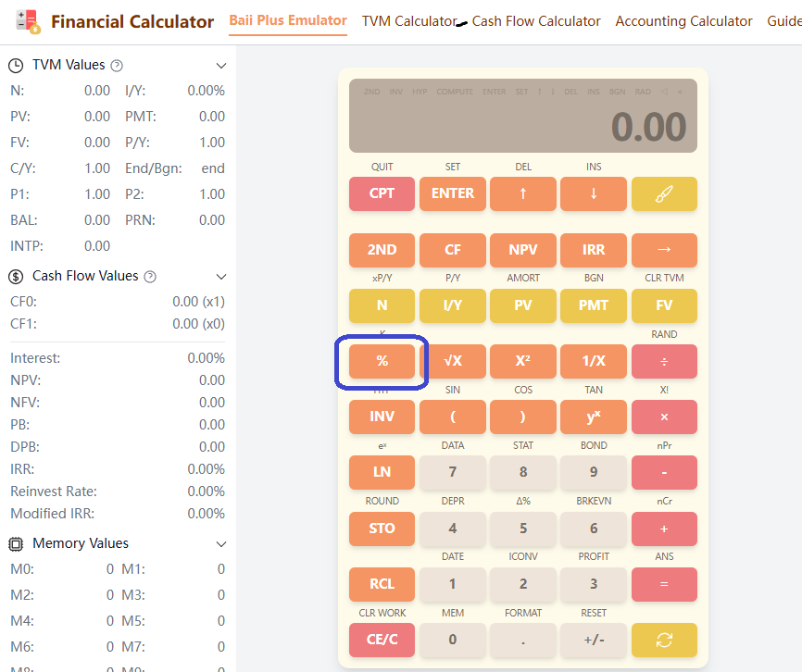Toggle the payment sign with +/- key

click(594, 640)
